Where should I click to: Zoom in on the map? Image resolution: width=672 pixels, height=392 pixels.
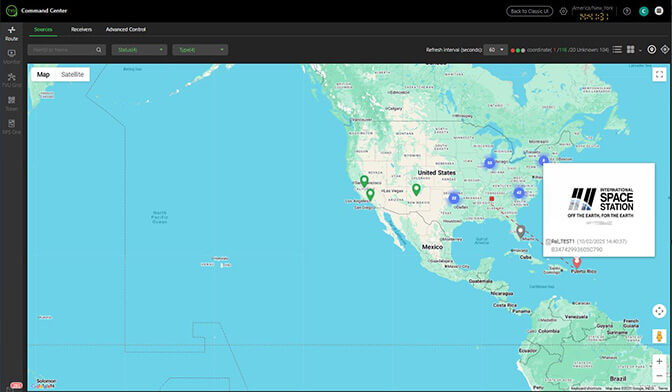tap(659, 362)
